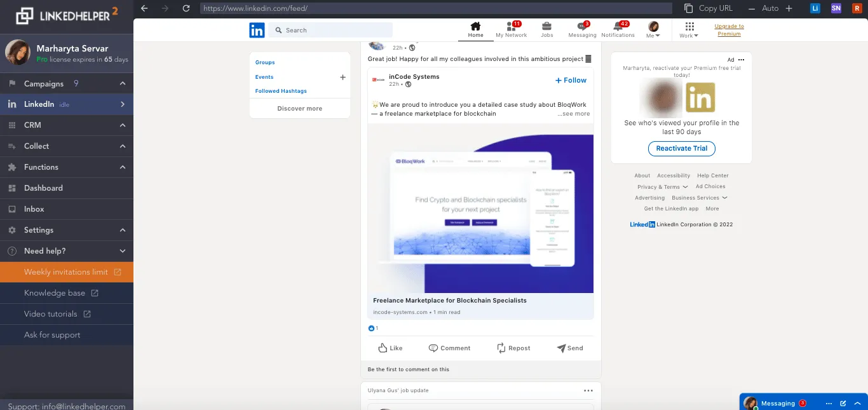Screen dimensions: 868x410
Task: Open the purple SN extension icon
Action: coord(836,8)
